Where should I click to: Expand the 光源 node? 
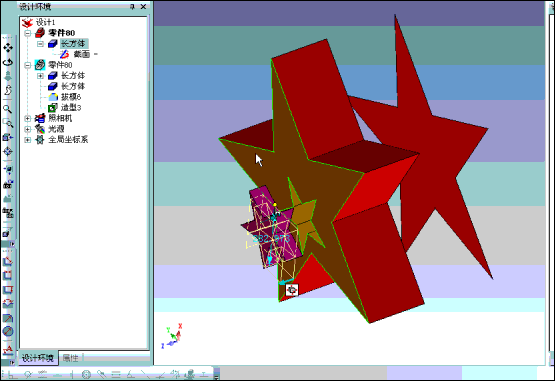pos(28,129)
